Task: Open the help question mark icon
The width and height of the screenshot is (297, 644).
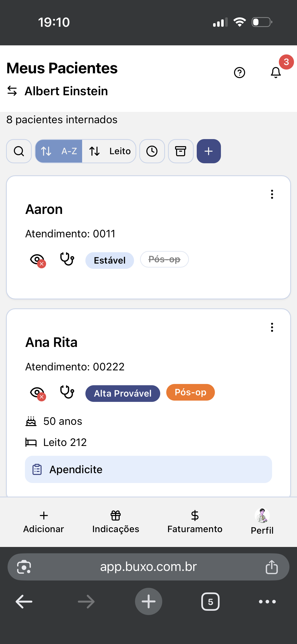Action: pos(239,73)
